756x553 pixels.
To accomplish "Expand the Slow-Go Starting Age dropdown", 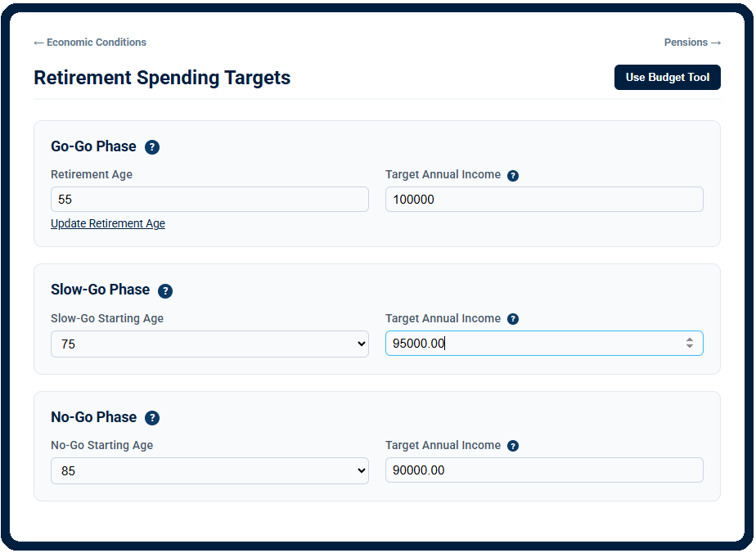I will (209, 344).
